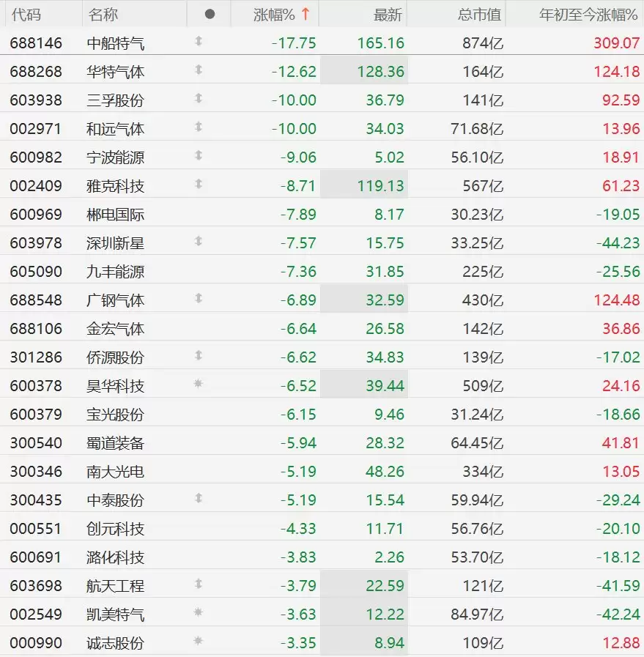Click the change value -7.36
Image resolution: width=644 pixels, height=657 pixels.
pyautogui.click(x=298, y=272)
